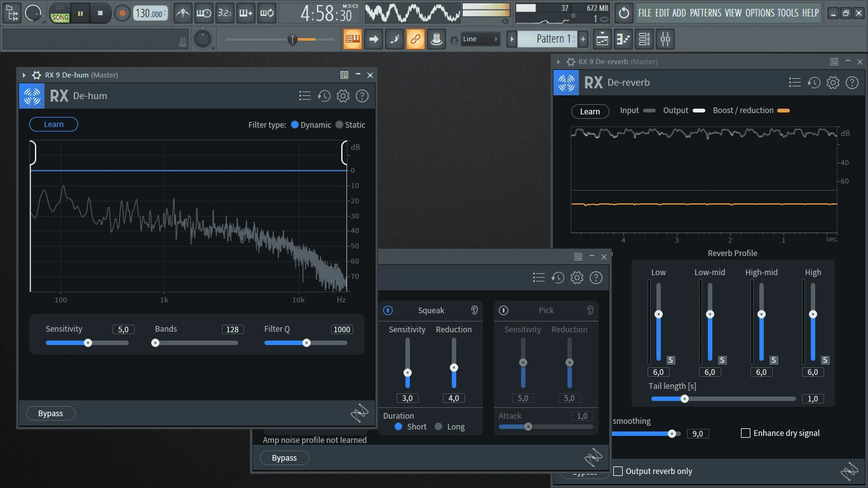Viewport: 868px width, 488px height.
Task: Click the undo history circular arrow icon
Action: 624,12
